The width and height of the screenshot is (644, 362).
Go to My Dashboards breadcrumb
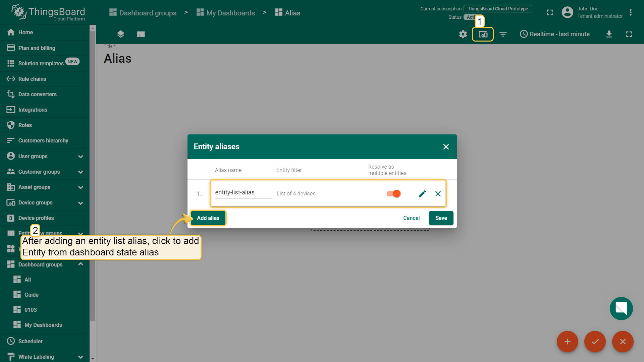click(225, 13)
